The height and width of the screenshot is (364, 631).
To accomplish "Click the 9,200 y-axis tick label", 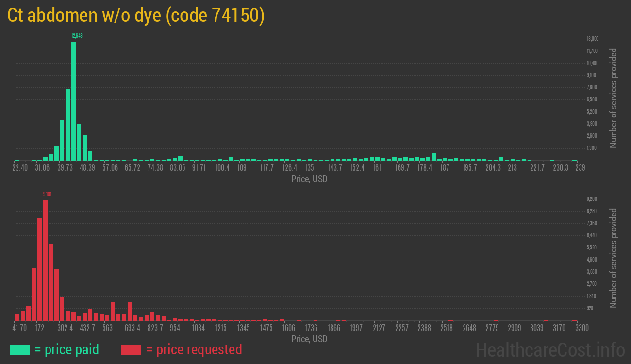I will click(x=592, y=199).
